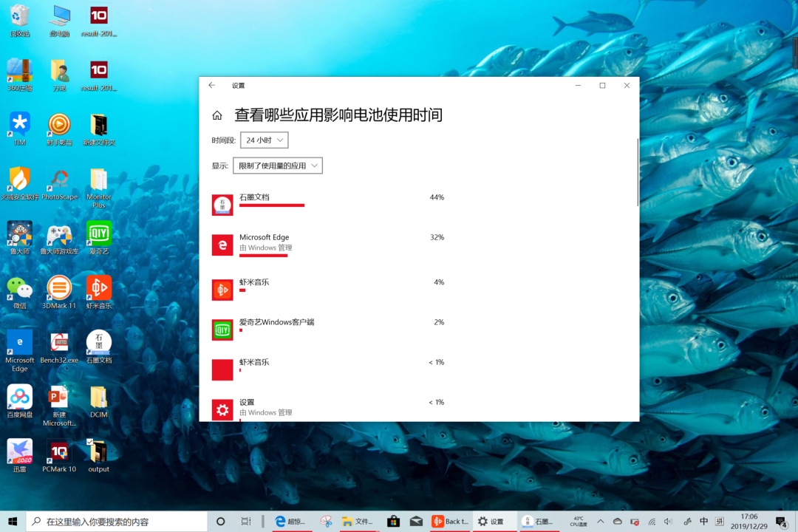Select the 火绒安全软件 desktop icon

point(19,184)
